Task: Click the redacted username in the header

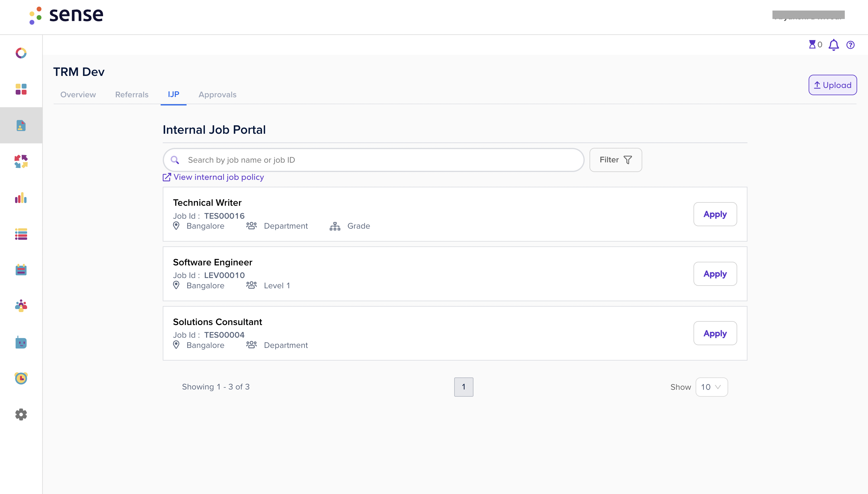Action: 808,15
